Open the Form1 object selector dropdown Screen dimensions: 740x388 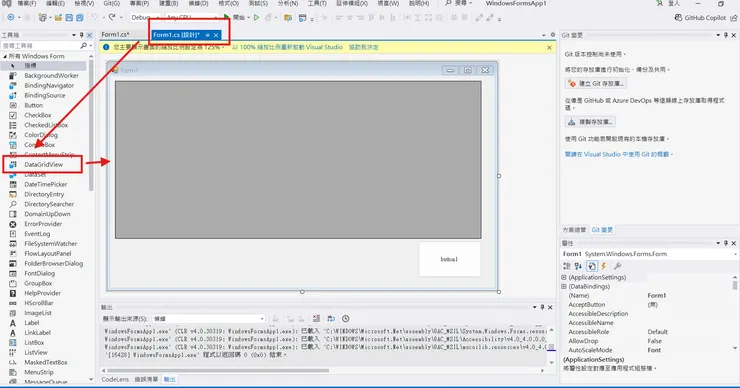[x=735, y=254]
